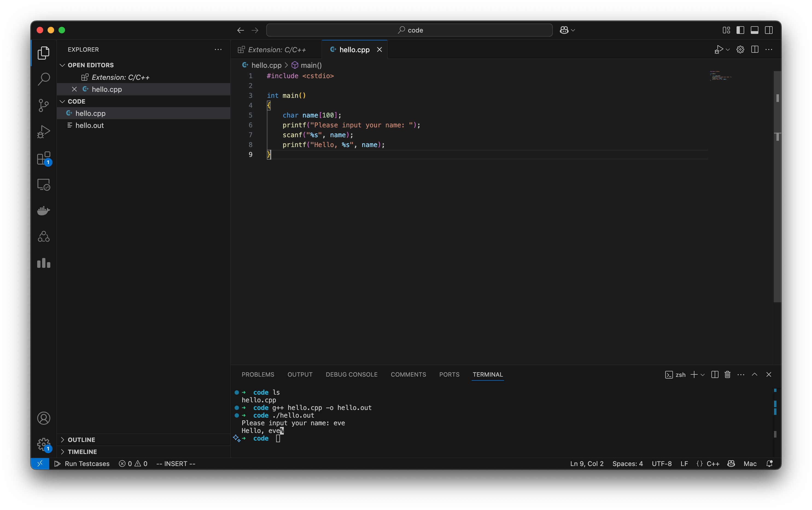
Task: Open the Search view in the activity bar
Action: click(x=43, y=78)
